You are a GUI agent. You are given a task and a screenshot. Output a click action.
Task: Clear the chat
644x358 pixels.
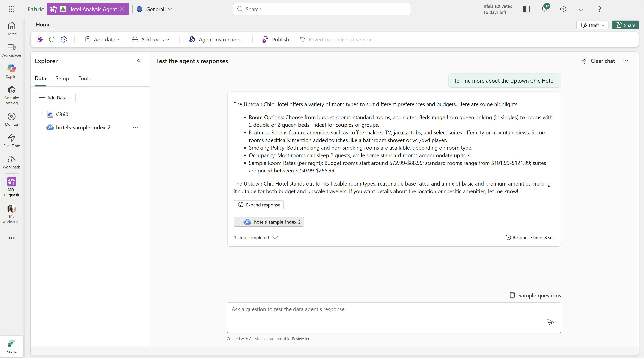[598, 61]
